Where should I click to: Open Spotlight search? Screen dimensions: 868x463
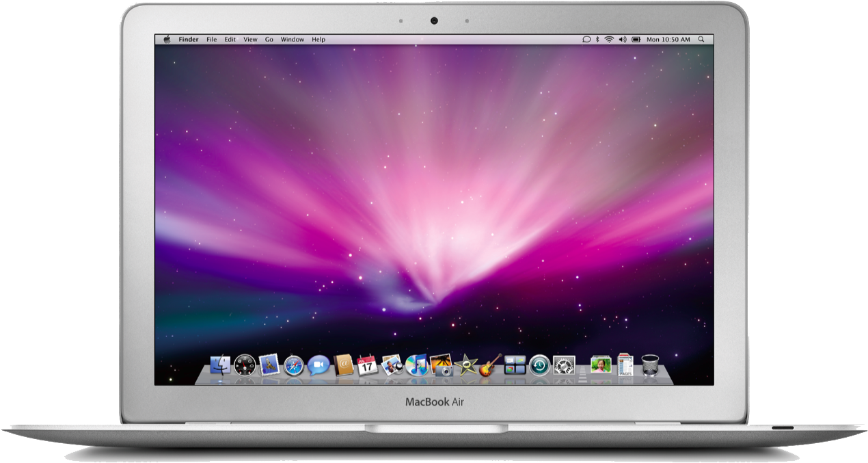point(701,39)
